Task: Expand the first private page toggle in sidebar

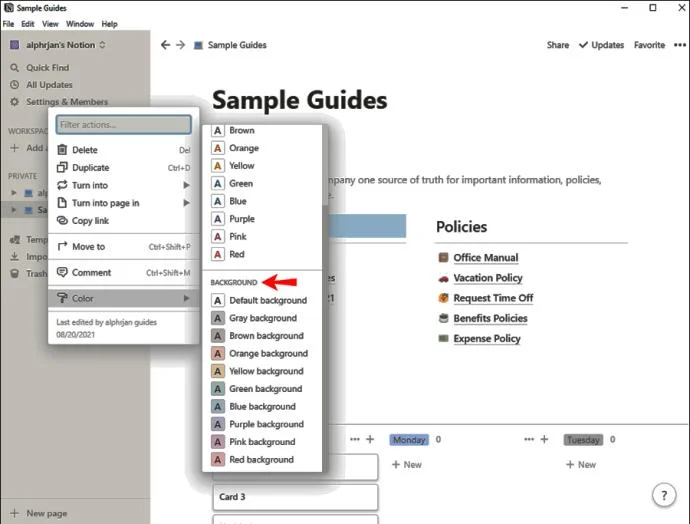Action: (14, 193)
